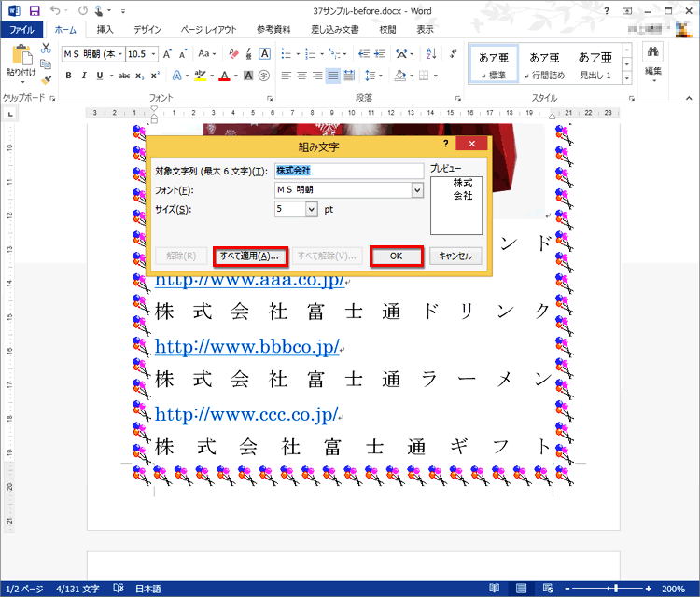Toggle bold formatting

[x=68, y=76]
